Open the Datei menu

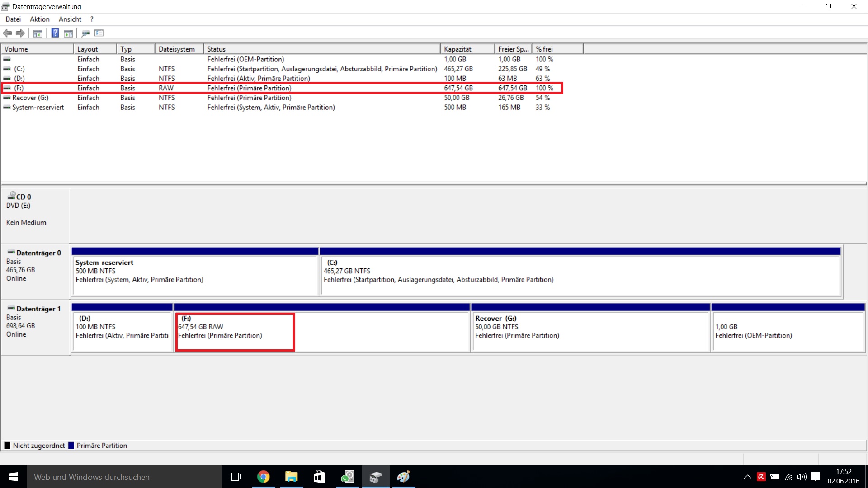[13, 19]
